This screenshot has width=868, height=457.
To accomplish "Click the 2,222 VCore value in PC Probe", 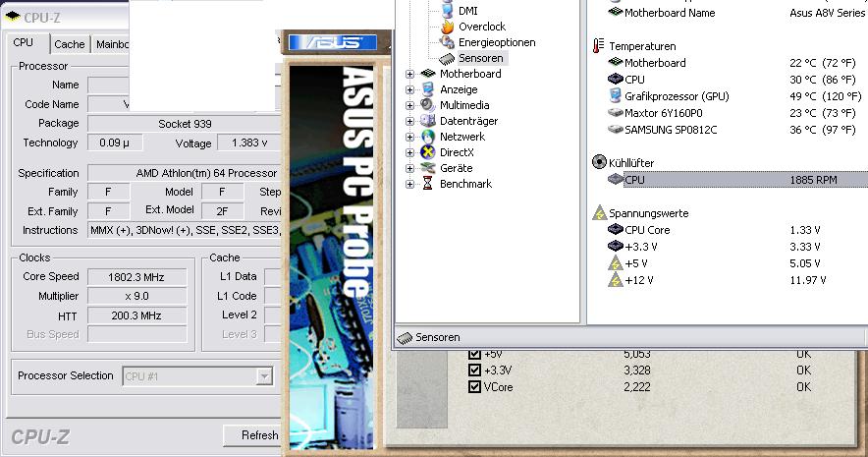I will [637, 386].
